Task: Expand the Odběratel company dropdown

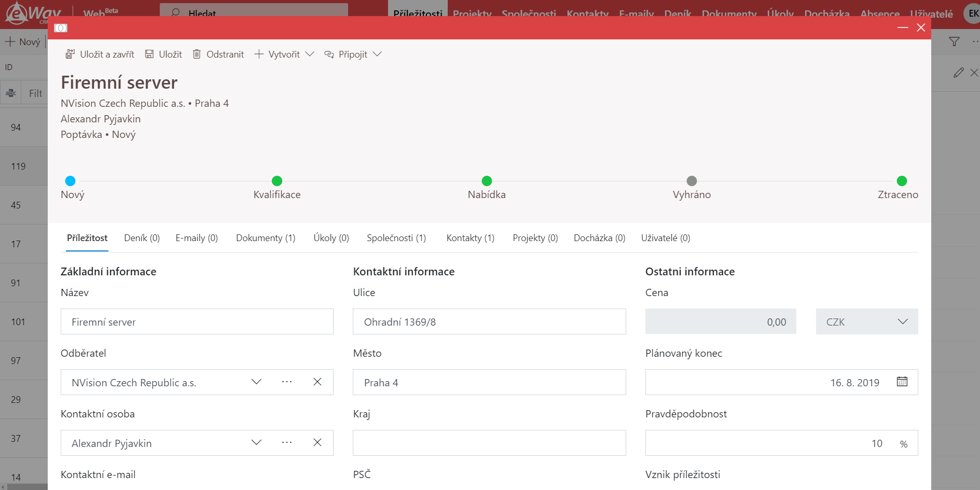Action: (256, 382)
